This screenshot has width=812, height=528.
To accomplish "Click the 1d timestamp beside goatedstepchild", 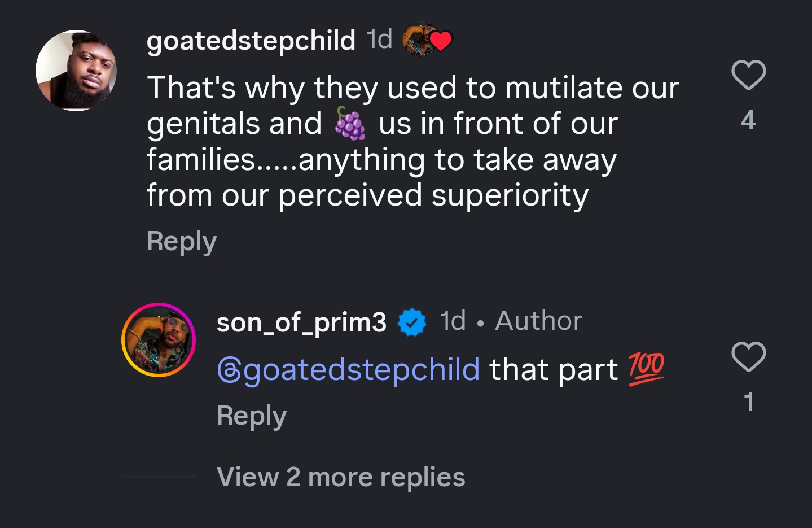I will tap(379, 40).
